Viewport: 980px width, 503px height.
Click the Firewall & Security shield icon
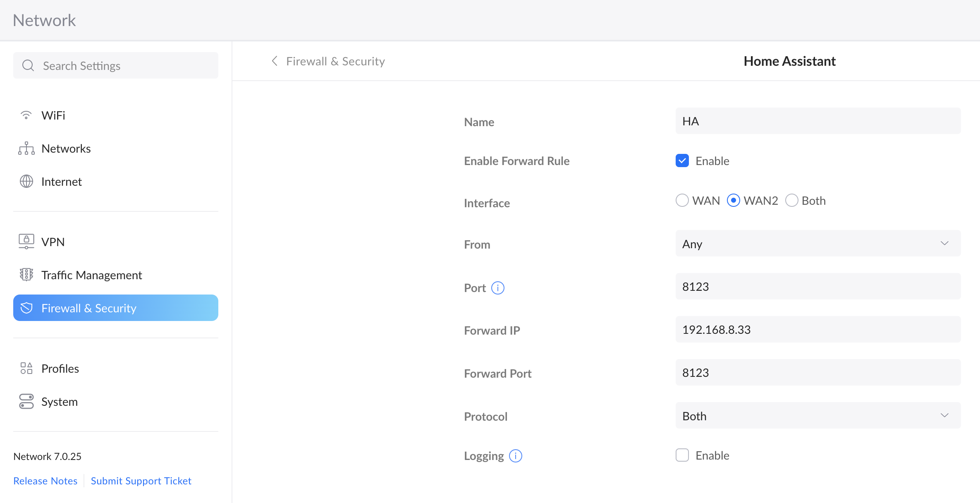[26, 308]
